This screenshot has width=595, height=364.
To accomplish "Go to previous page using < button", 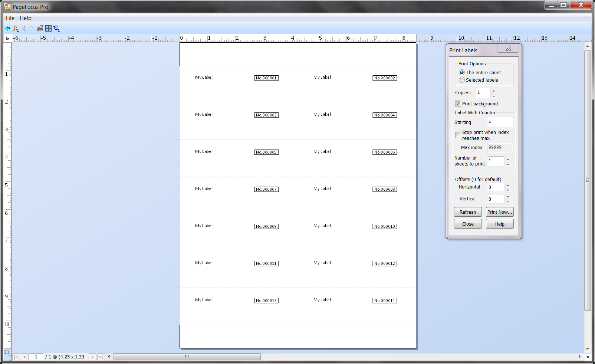I will [24, 357].
